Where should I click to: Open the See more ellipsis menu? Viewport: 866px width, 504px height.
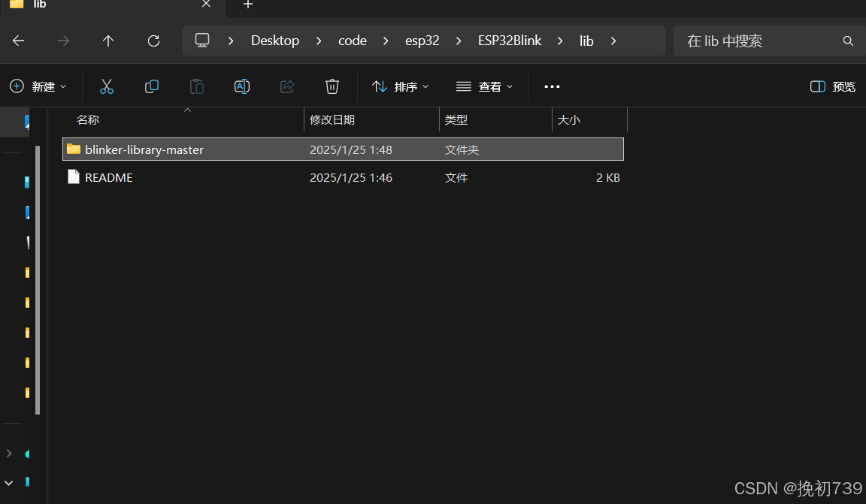click(x=552, y=86)
